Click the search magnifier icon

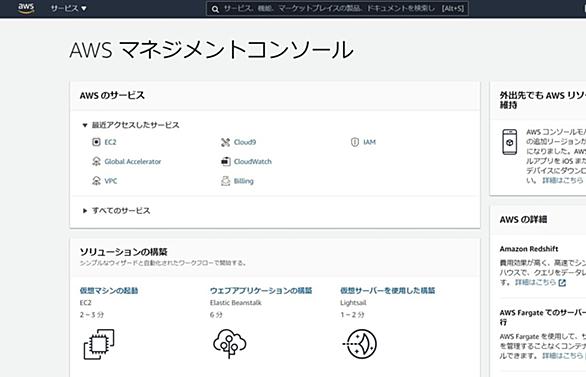pyautogui.click(x=215, y=9)
